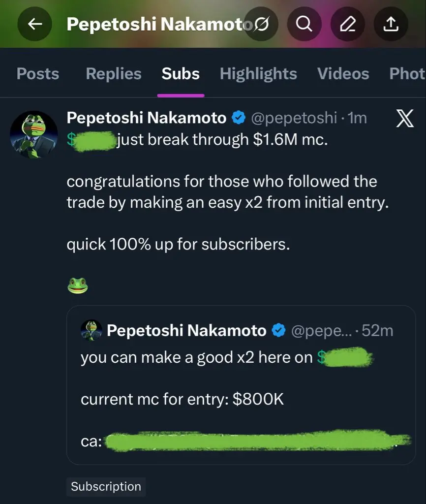Screen dimensions: 426x504
Task: Tap the Subscription label below the post
Action: pos(106,486)
